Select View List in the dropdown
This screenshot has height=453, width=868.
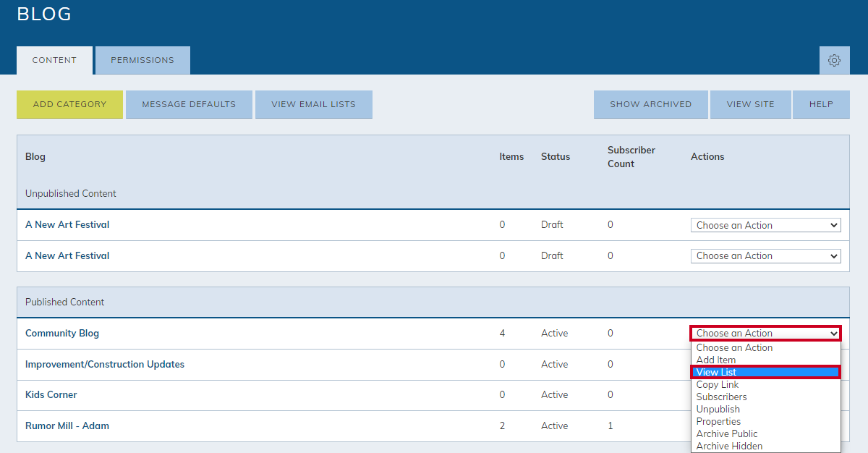coord(766,372)
